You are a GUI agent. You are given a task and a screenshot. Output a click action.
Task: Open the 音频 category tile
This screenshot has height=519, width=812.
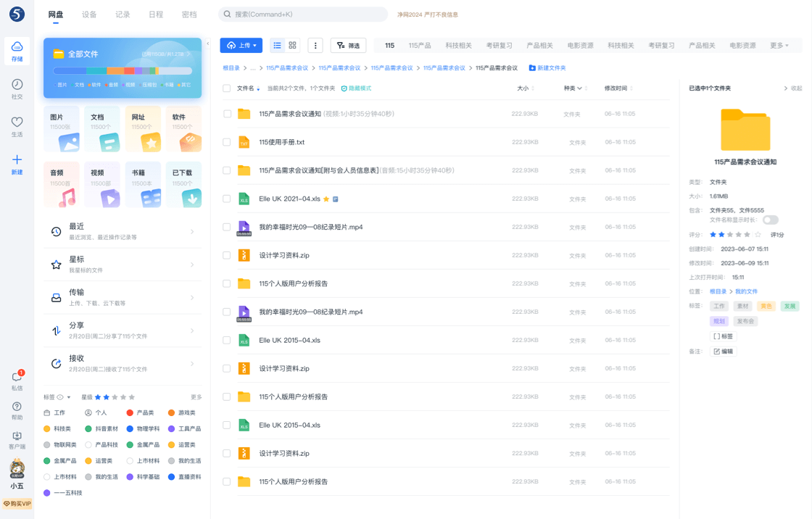click(x=62, y=186)
